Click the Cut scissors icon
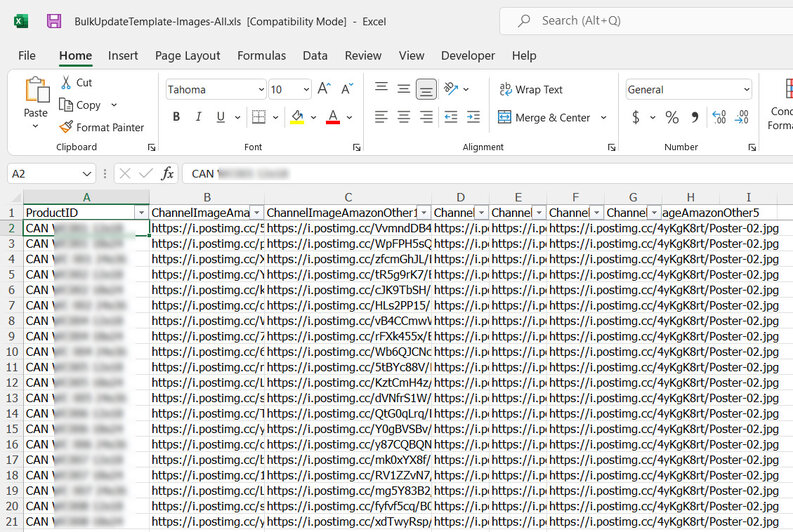The image size is (793, 532). pos(66,82)
